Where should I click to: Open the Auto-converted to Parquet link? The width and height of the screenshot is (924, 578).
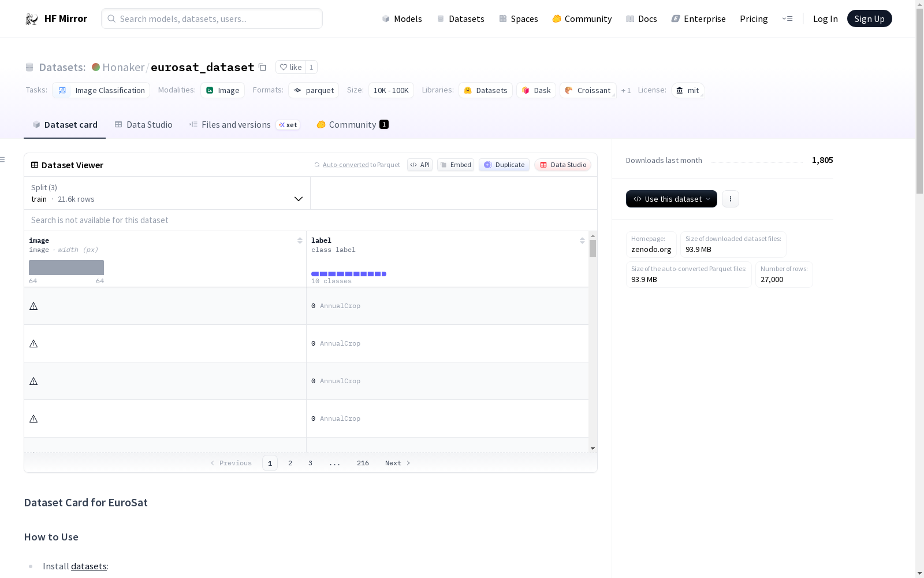coord(361,165)
